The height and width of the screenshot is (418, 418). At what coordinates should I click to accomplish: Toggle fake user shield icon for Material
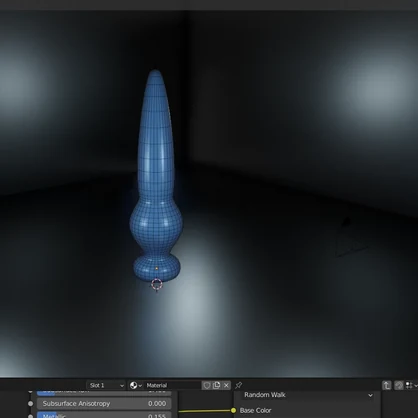coord(207,385)
